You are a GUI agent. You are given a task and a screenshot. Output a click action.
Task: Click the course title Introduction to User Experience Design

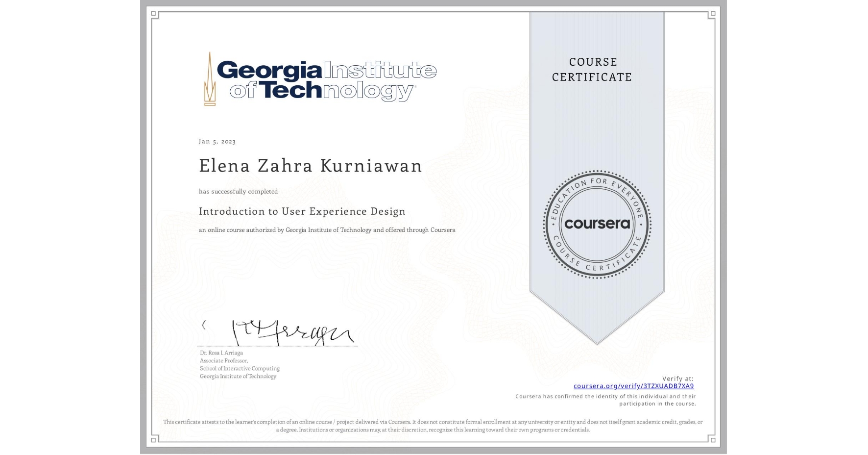302,211
